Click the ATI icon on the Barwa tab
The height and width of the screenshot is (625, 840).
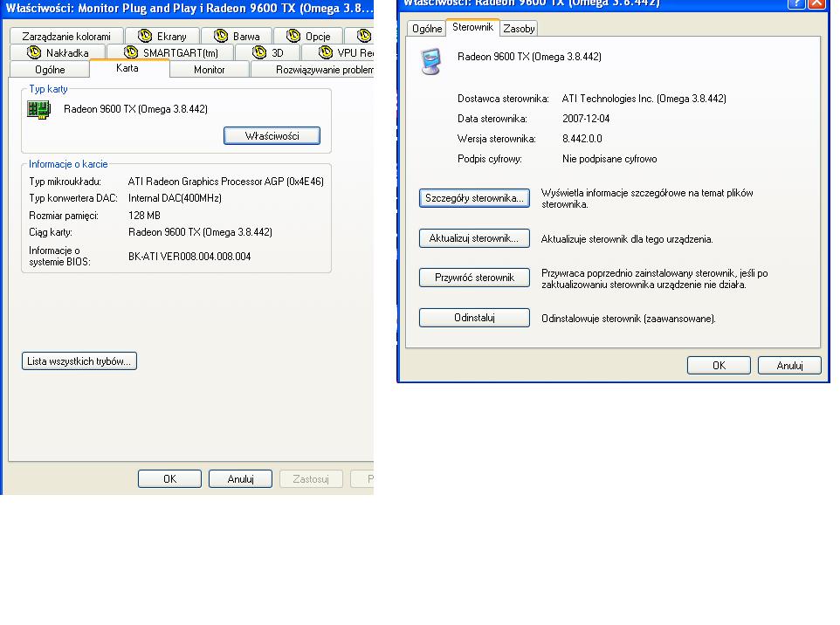221,36
